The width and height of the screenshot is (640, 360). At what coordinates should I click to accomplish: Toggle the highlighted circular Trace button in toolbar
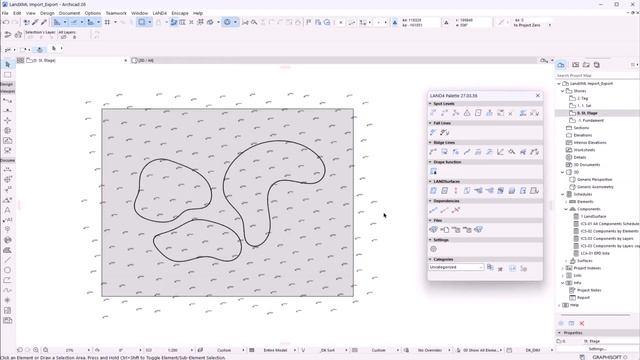coord(227,22)
